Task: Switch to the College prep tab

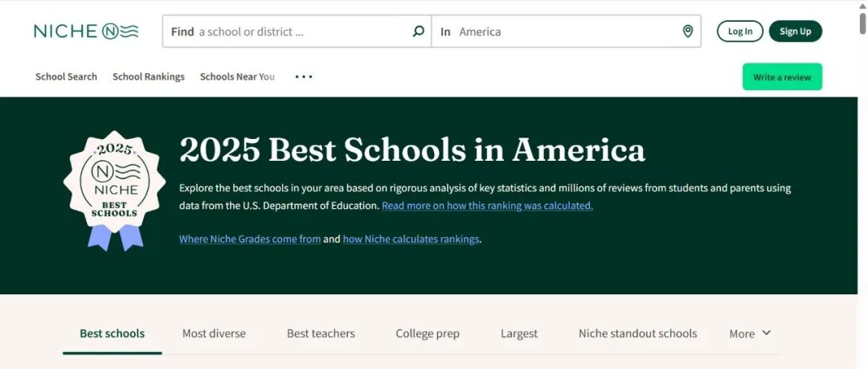Action: coord(428,334)
